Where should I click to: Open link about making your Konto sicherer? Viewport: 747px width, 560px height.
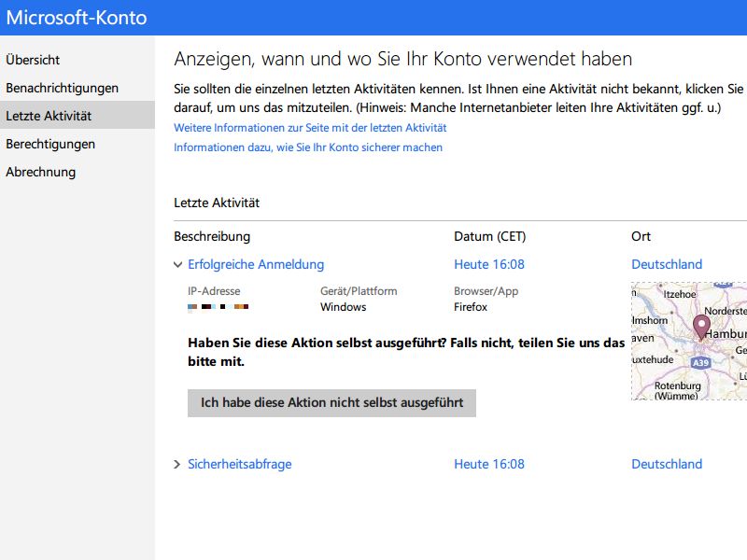tap(308, 147)
